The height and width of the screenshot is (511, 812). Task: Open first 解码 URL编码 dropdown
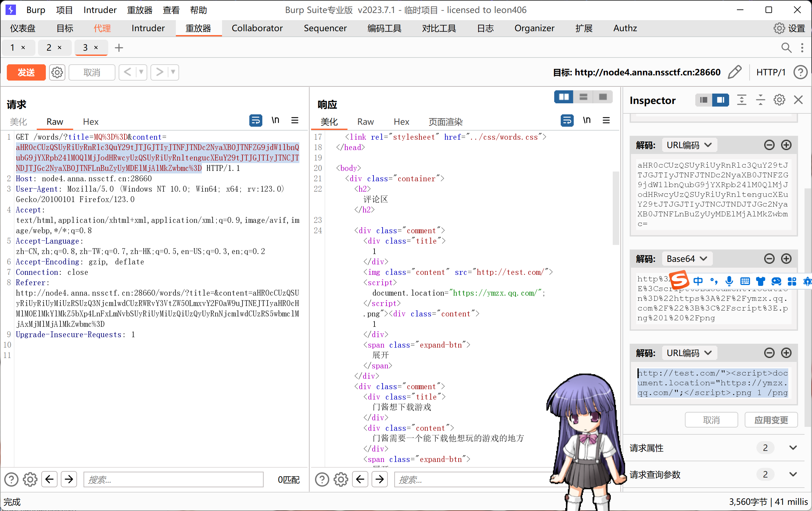689,145
